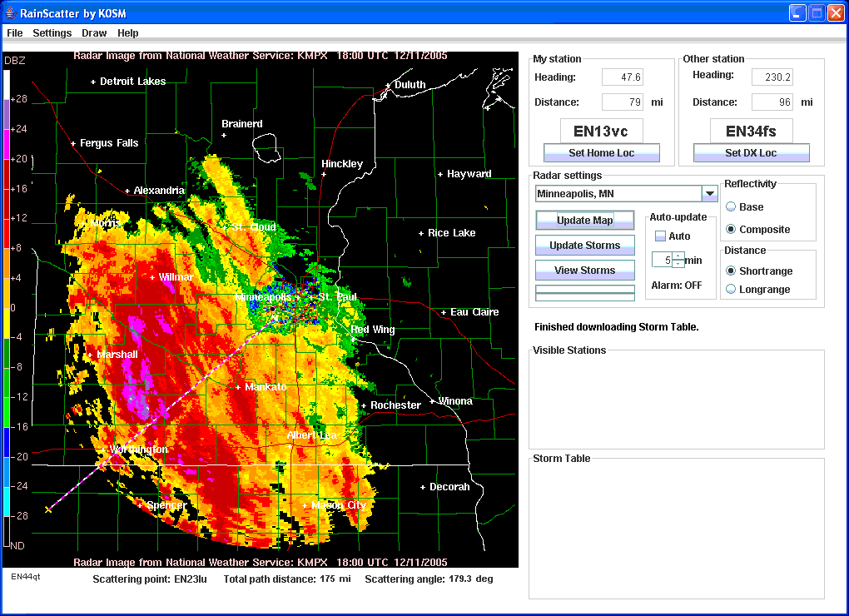The image size is (849, 616).
Task: Select Base reflectivity radio button
Action: (x=732, y=207)
